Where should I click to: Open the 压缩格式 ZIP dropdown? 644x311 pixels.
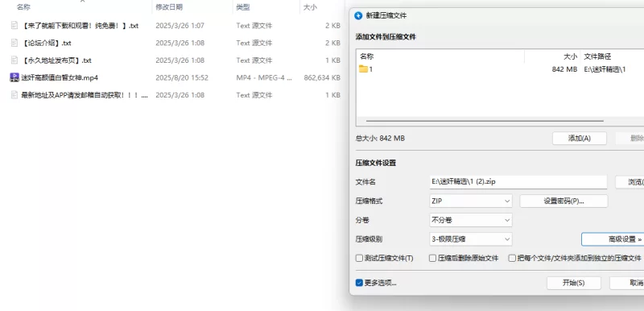coord(471,201)
